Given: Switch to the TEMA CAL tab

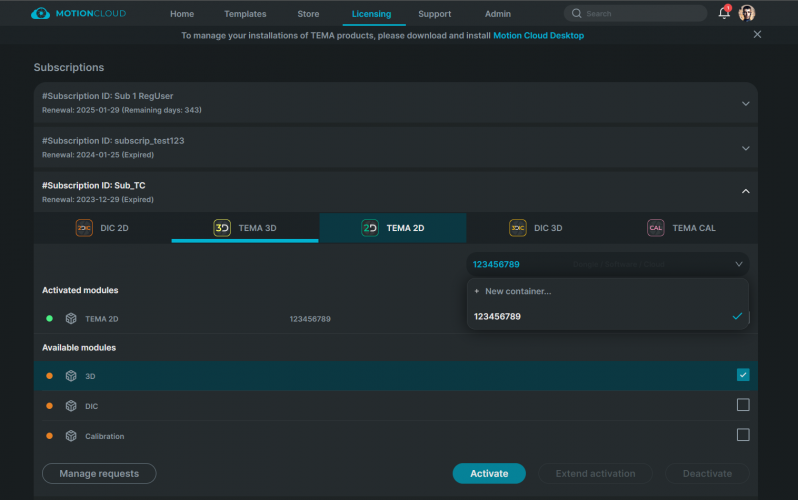Looking at the screenshot, I should tap(681, 228).
